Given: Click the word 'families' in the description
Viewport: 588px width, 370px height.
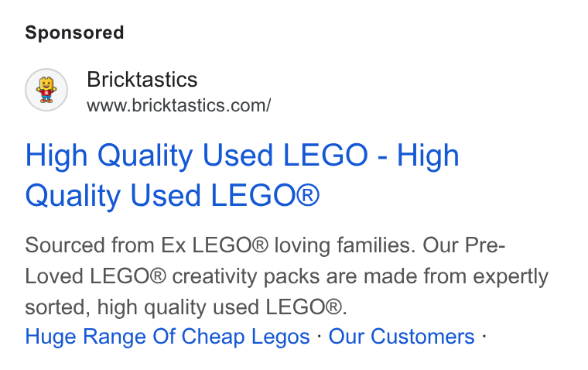Looking at the screenshot, I should [x=376, y=245].
